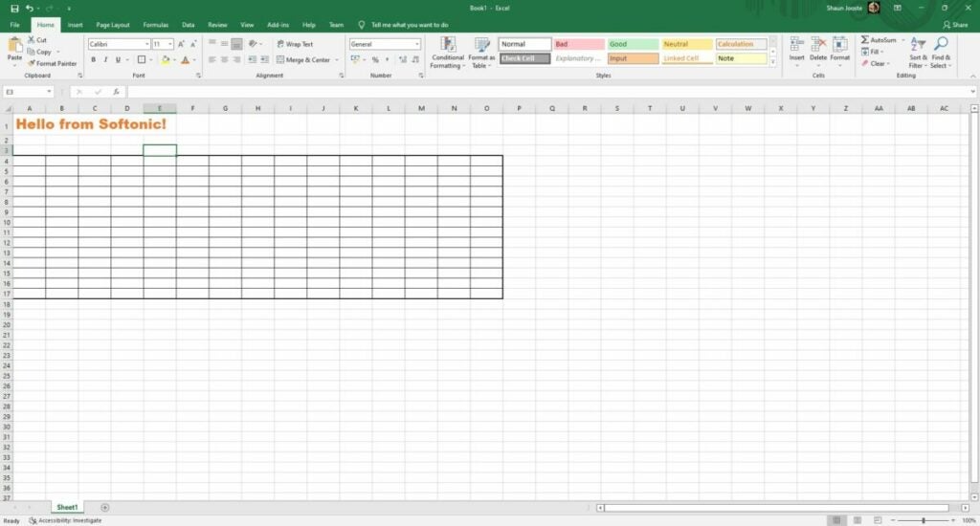Viewport: 980px width, 526px height.
Task: Switch to Page Break Preview in status bar
Action: (878, 520)
